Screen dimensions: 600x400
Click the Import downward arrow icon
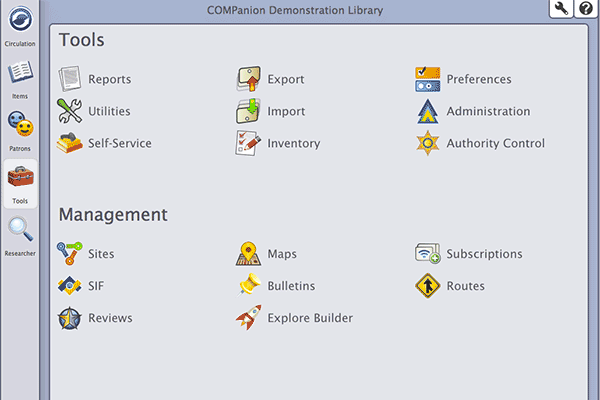[x=248, y=111]
